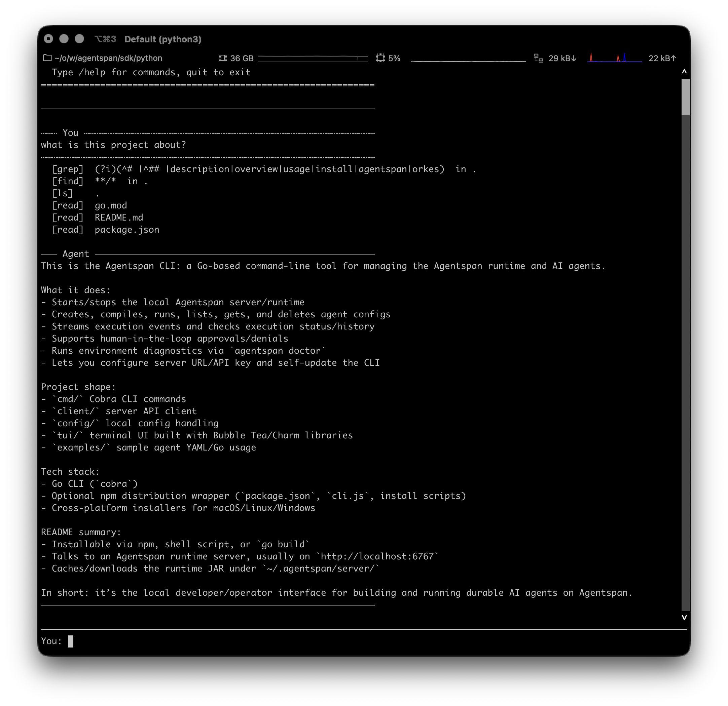Click the '`cmd/` Cobra CLI commands' line

(x=114, y=399)
